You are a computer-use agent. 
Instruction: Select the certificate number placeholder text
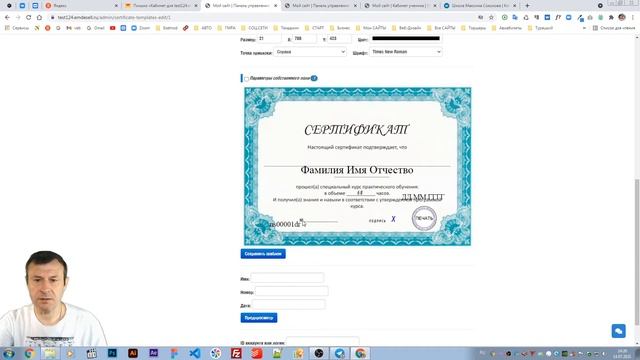tap(284, 224)
